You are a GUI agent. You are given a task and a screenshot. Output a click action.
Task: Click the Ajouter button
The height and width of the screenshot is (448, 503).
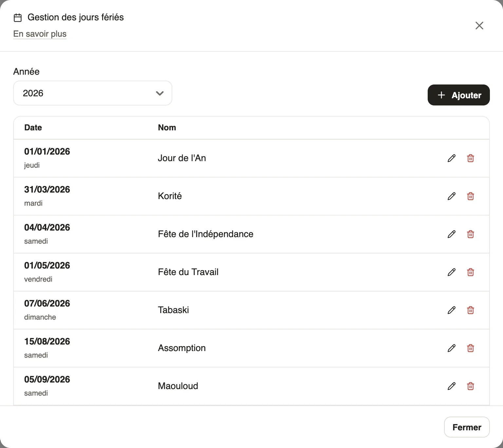coord(459,95)
